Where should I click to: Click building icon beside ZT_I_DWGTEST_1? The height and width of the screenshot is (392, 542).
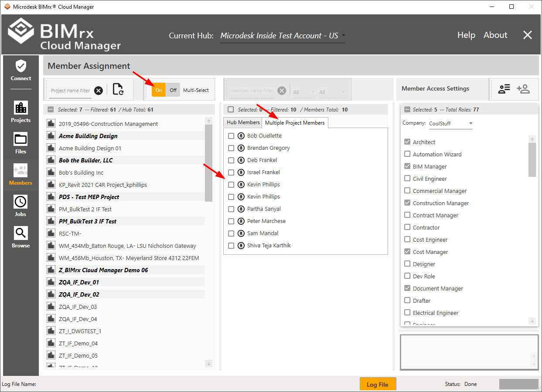[51, 331]
